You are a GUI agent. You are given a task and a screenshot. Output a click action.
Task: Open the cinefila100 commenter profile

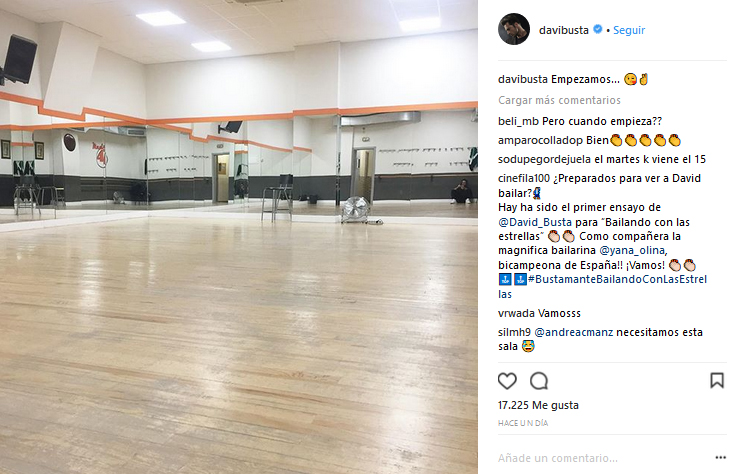[x=524, y=178]
